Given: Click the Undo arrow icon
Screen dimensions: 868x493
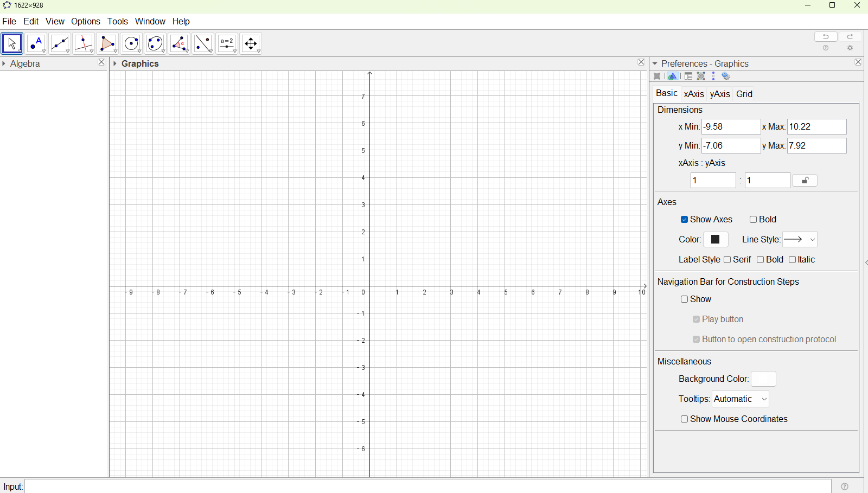Looking at the screenshot, I should pyautogui.click(x=826, y=36).
